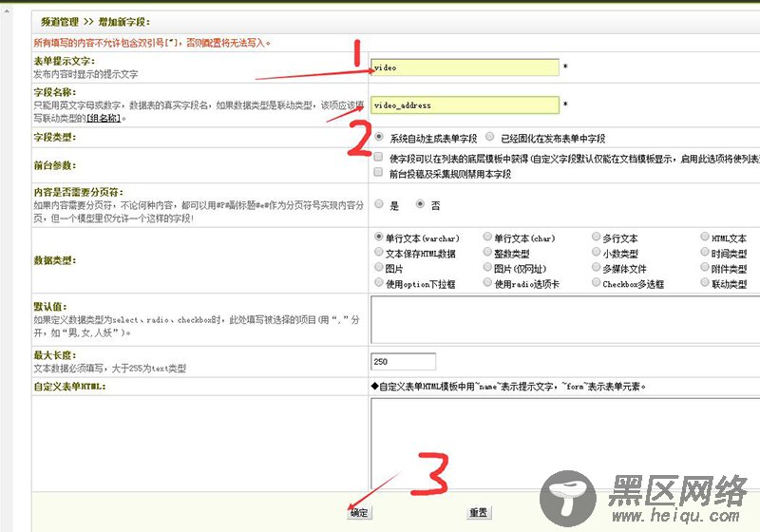Screen dimensions: 760x532
Task: Click the 确定 confirm button
Action: click(359, 513)
